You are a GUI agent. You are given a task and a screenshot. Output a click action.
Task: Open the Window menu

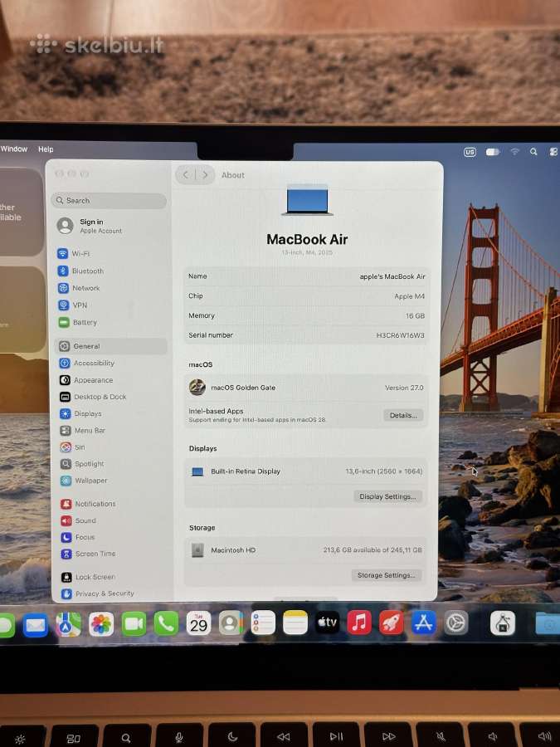[x=14, y=149]
